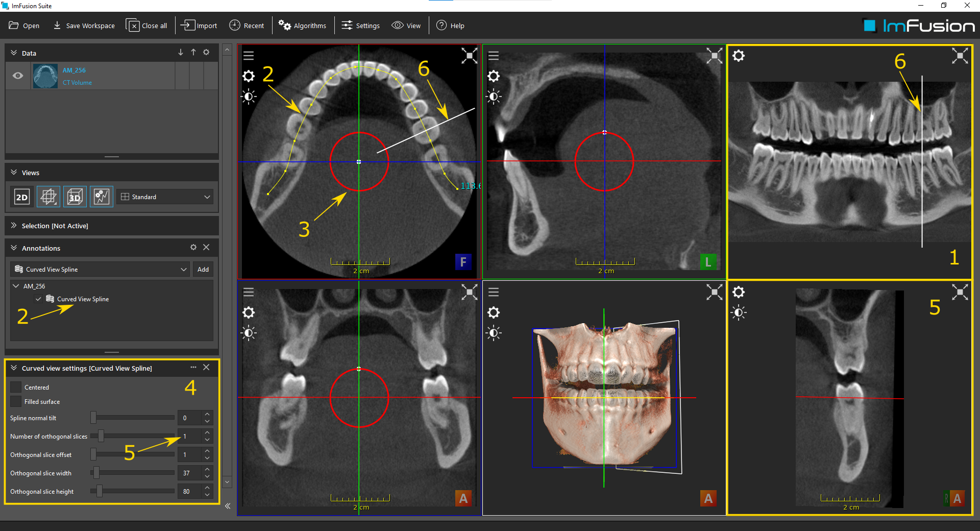Enable the Filled surface checkbox
Image resolution: width=980 pixels, height=531 pixels.
[x=16, y=401]
